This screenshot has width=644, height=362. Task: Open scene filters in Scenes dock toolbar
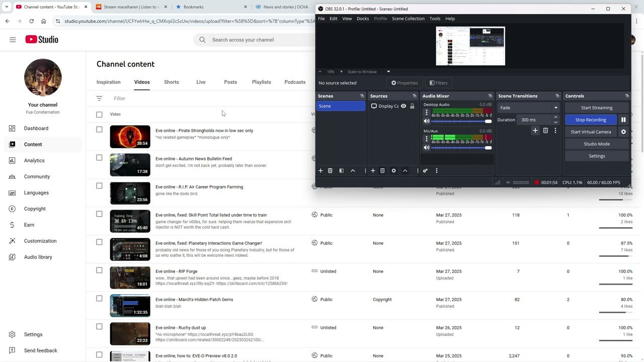341,171
